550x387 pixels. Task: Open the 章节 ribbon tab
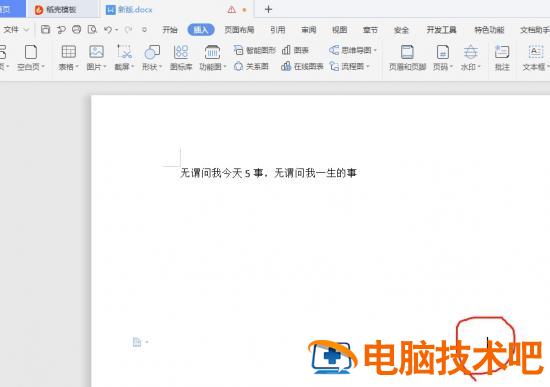pos(370,30)
